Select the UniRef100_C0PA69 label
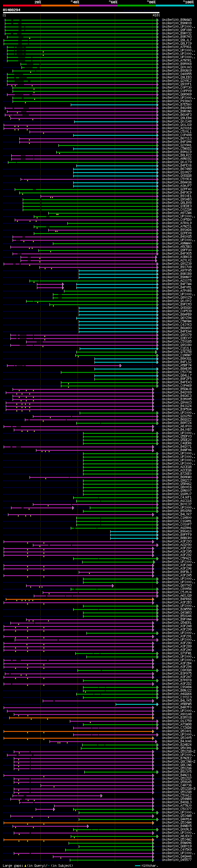The width and height of the screenshot is (197, 868). coord(177,386)
